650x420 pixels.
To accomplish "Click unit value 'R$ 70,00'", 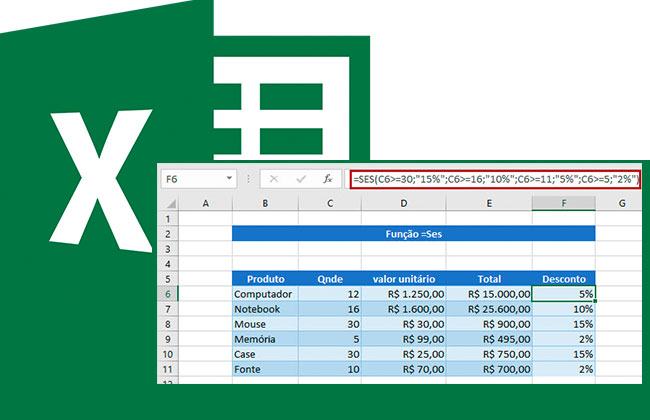I will coord(404,369).
